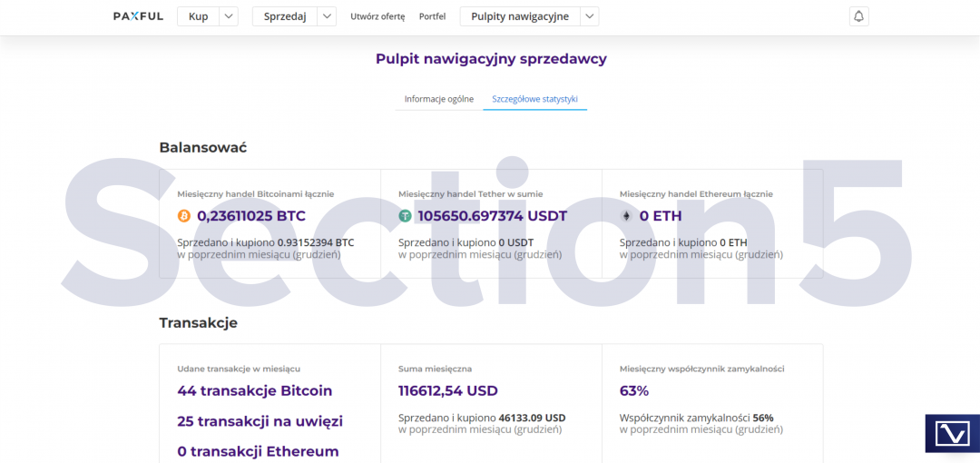This screenshot has height=463, width=980.
Task: Click the 105650.697374 USDT amount
Action: coord(492,216)
